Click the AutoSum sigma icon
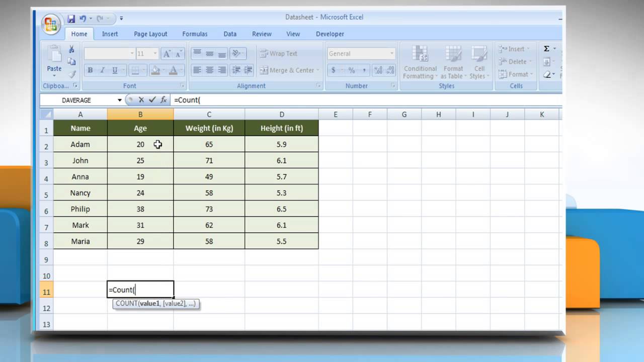The image size is (644, 362). click(x=546, y=49)
